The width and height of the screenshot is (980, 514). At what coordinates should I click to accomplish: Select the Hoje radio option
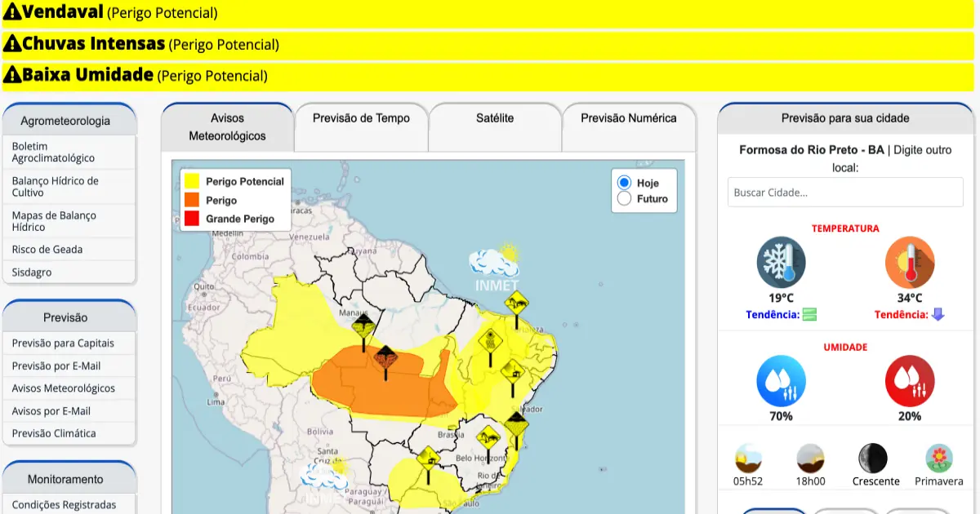(625, 183)
